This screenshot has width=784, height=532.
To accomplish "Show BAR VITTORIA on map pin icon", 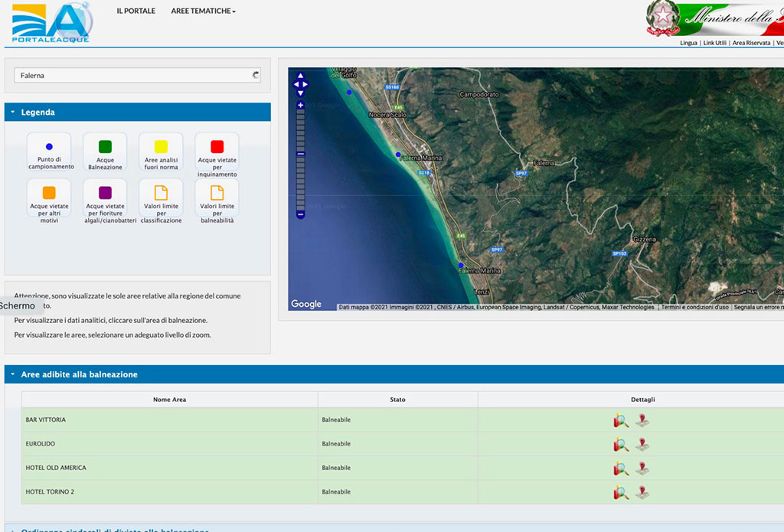I will (642, 420).
